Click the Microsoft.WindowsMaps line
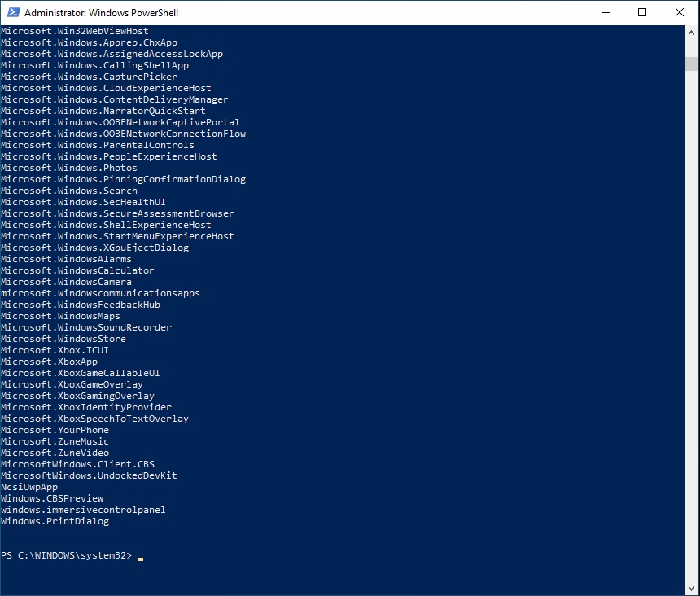Screen dimensions: 700x596 (60, 316)
